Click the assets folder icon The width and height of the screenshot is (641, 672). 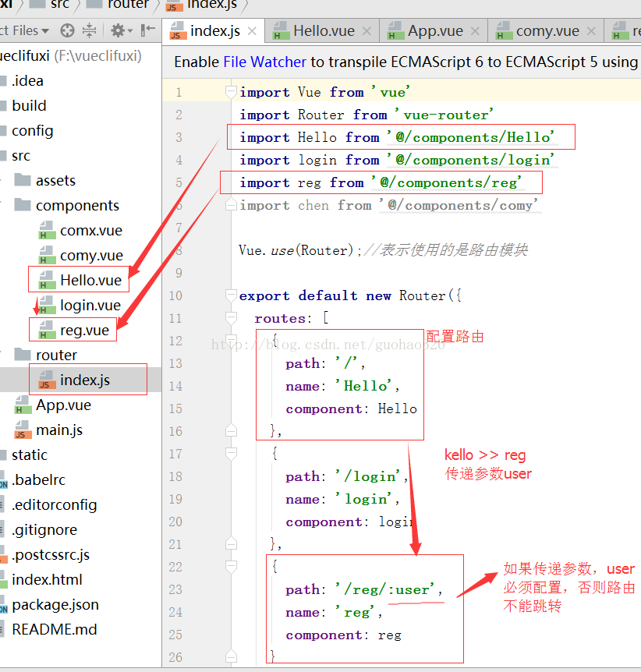coord(23,180)
